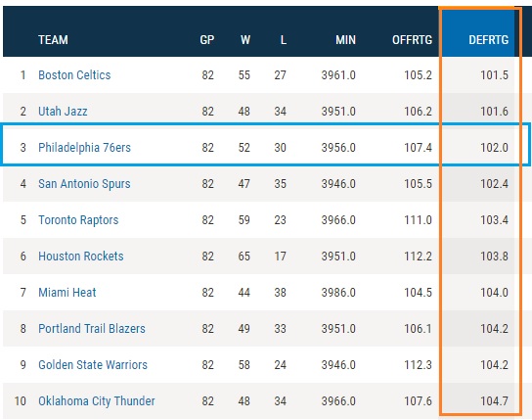Open the Toronto Raptors team link
This screenshot has height=420, width=532.
78,220
